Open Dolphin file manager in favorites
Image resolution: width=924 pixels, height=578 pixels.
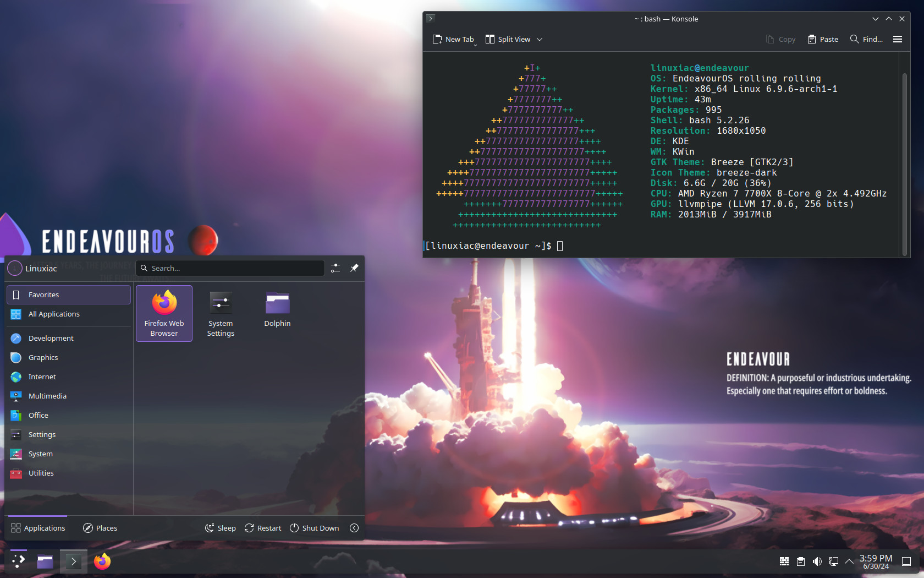277,313
